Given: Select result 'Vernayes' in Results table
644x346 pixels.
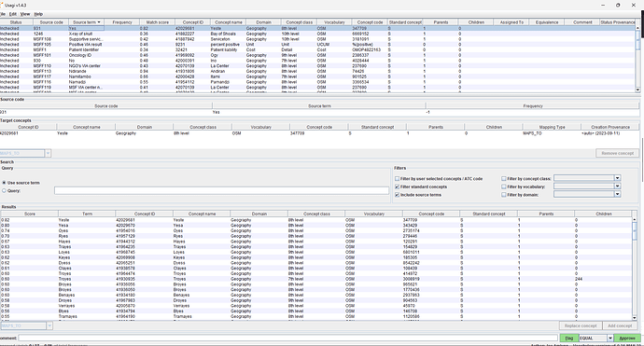Looking at the screenshot, I should tap(316, 306).
